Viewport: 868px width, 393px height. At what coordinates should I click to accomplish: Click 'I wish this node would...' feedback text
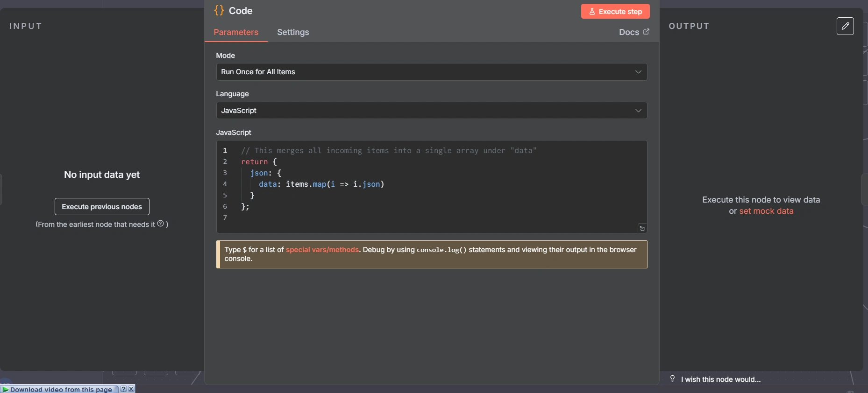point(720,379)
